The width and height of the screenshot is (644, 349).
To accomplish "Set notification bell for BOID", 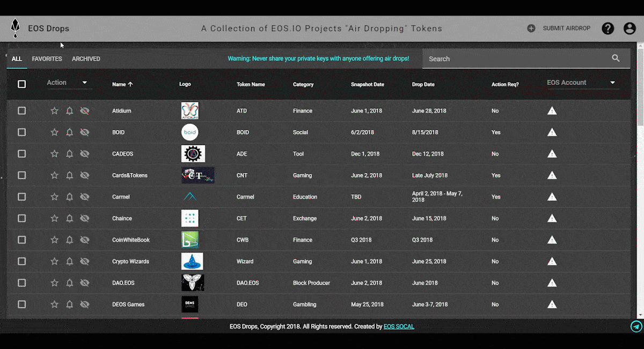I will tap(69, 133).
